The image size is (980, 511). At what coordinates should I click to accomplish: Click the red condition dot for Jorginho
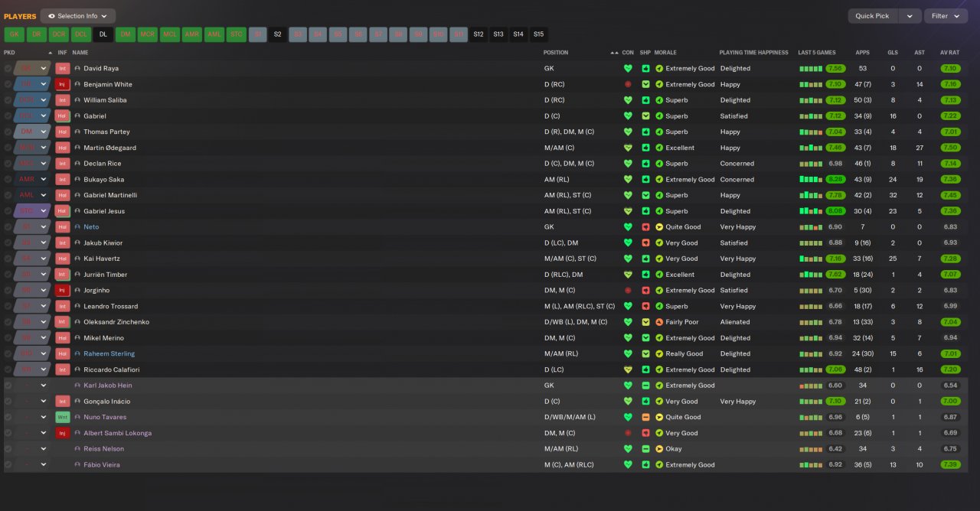click(x=628, y=290)
